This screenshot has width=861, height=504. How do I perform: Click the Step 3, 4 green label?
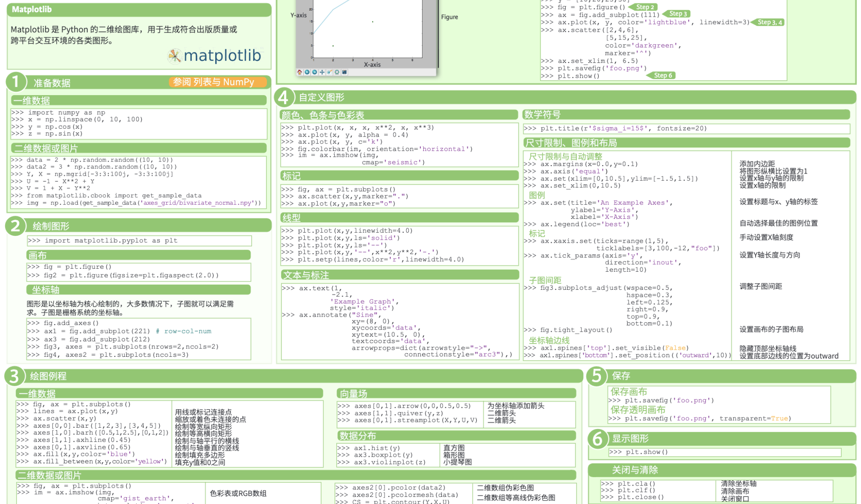coord(769,22)
